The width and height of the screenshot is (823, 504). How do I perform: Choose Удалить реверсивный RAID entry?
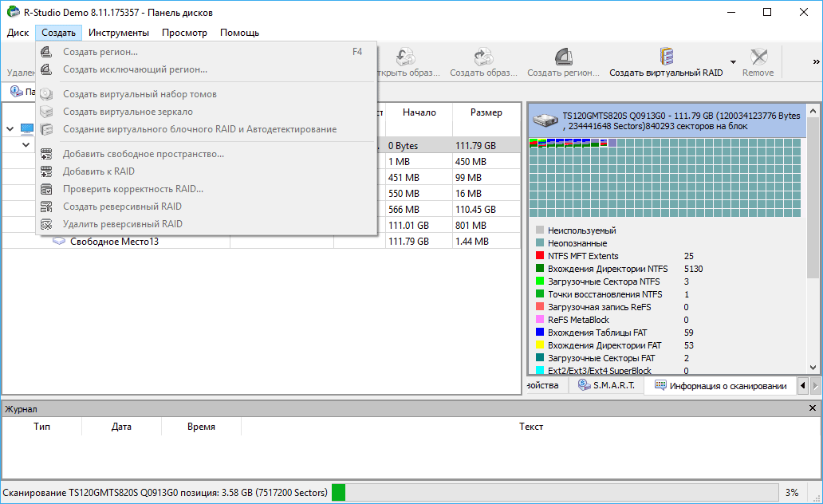click(x=207, y=224)
